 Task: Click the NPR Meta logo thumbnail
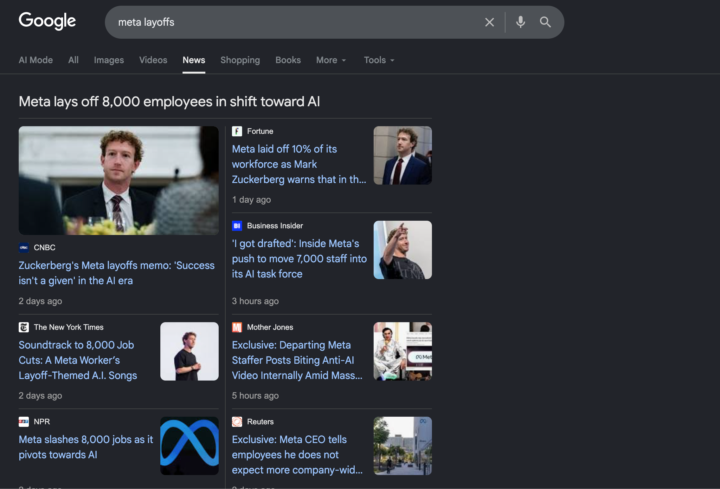point(189,446)
